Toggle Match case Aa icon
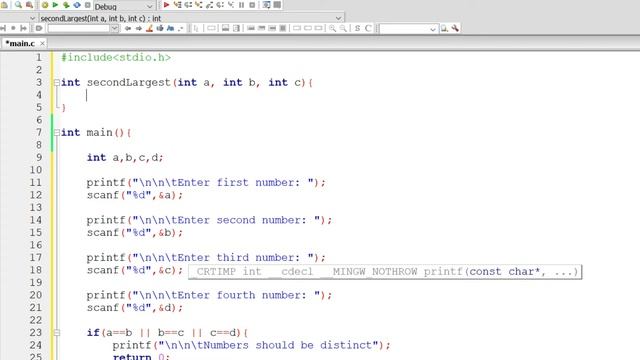The image size is (640, 360). point(171,28)
